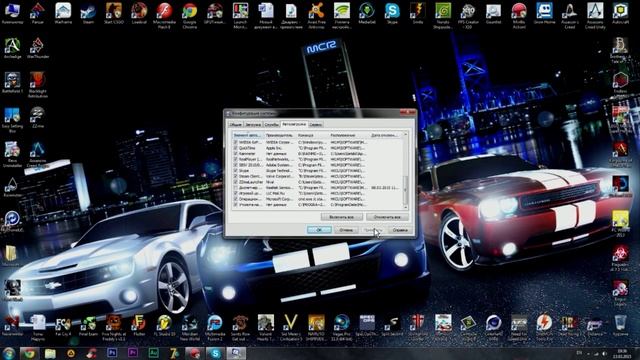The width and height of the screenshot is (640, 360).
Task: Open the Recycle Bin on the desktop
Action: point(620,325)
